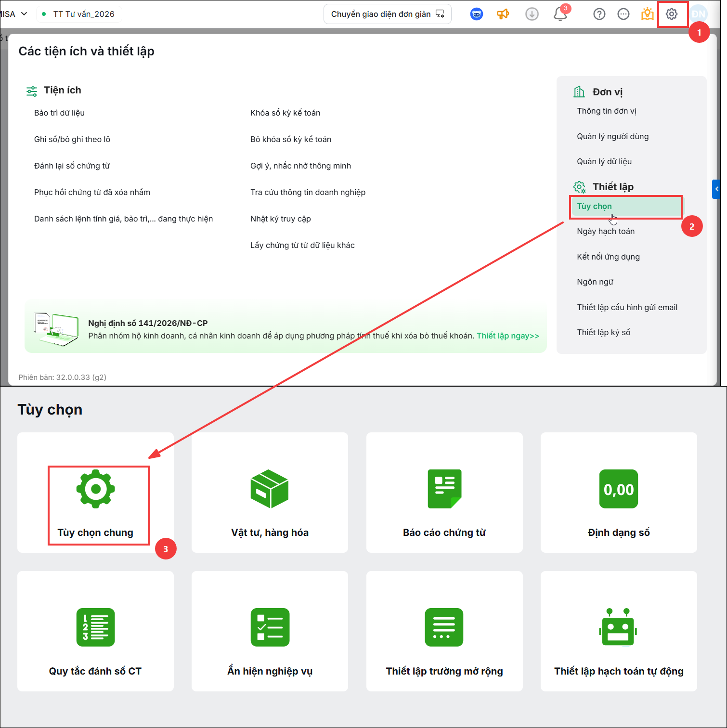This screenshot has height=728, width=727.
Task: Open the Vật tư, hàng hóa box icon
Action: pos(270,489)
